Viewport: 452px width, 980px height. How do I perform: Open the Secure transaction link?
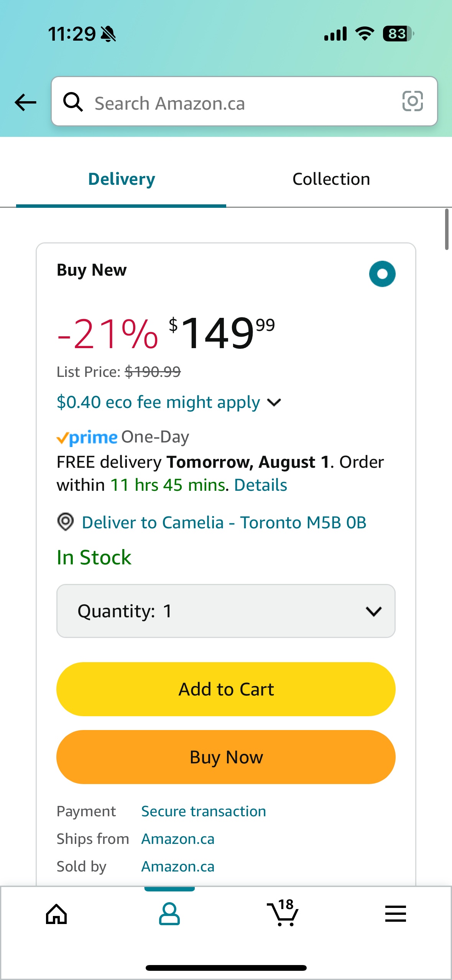coord(204,811)
